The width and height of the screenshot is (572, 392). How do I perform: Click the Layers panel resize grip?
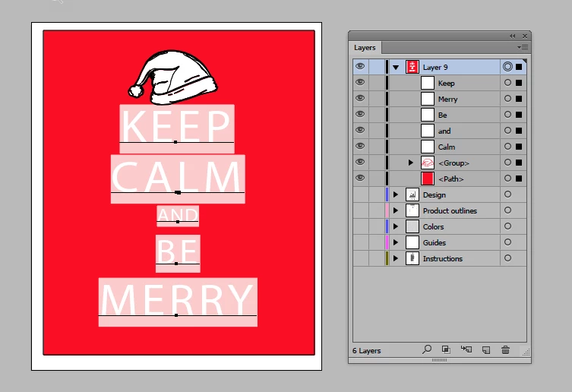pyautogui.click(x=526, y=352)
